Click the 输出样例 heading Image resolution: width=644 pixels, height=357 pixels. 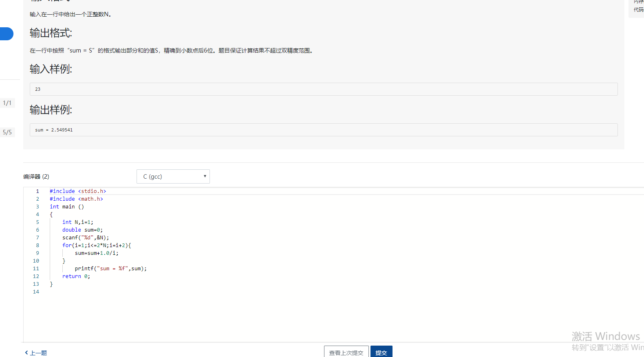coord(51,110)
